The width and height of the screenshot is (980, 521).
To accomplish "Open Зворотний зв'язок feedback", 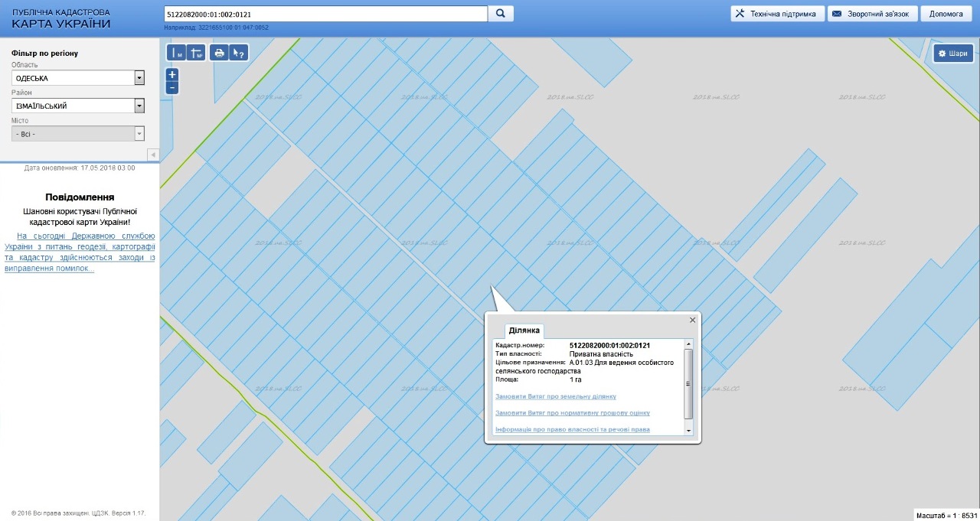I will click(x=872, y=14).
